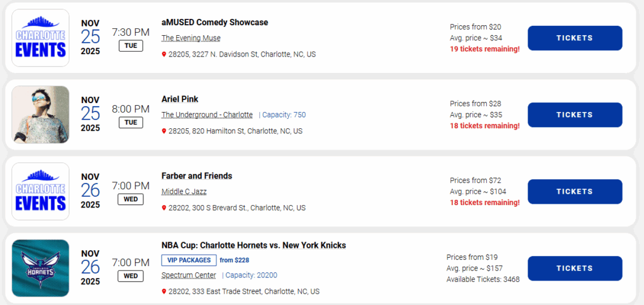Open the Spectrum Center venue link
The height and width of the screenshot is (305, 644).
click(188, 275)
